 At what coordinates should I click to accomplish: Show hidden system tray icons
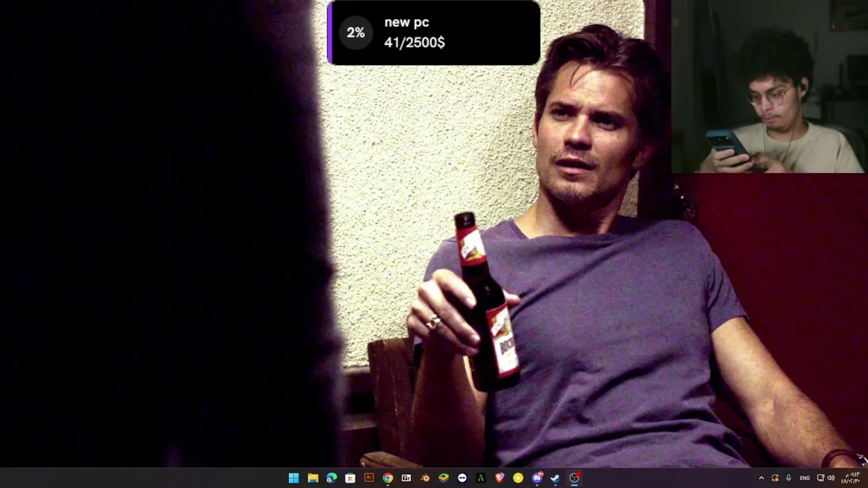761,478
